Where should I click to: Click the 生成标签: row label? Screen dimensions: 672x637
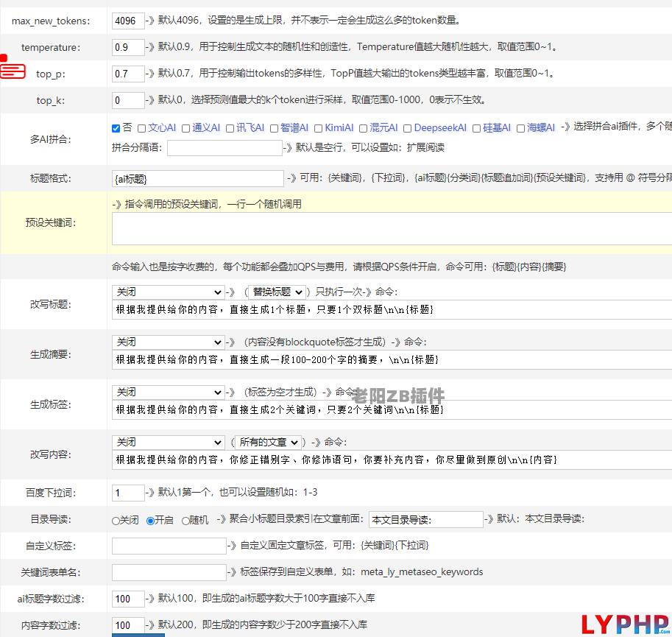(x=51, y=405)
